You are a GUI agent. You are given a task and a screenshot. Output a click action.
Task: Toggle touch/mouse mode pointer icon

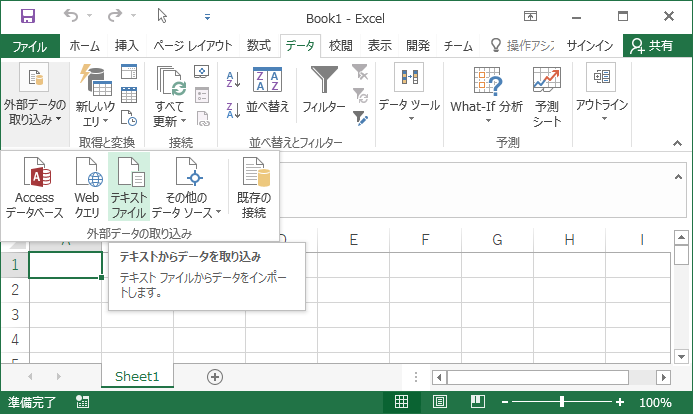162,16
